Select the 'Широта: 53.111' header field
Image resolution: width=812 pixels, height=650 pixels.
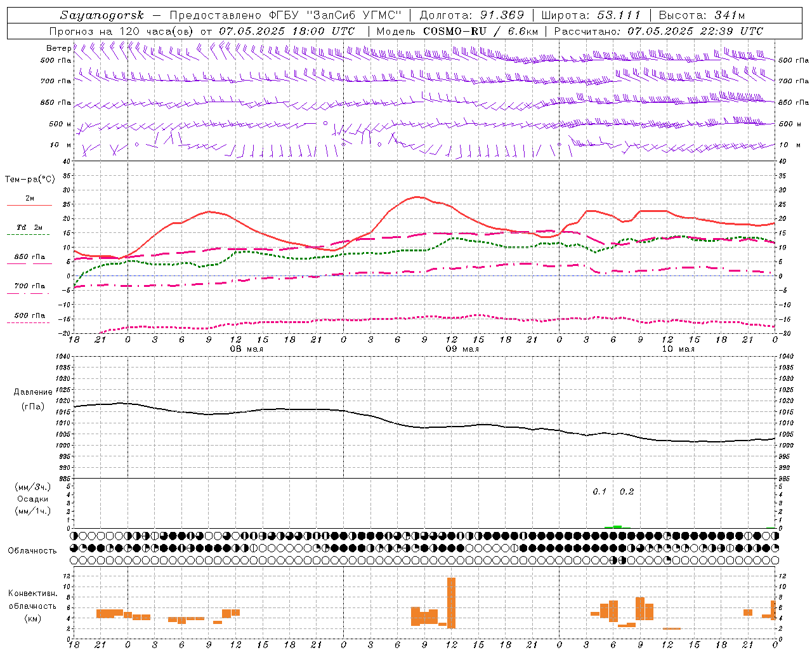click(591, 15)
